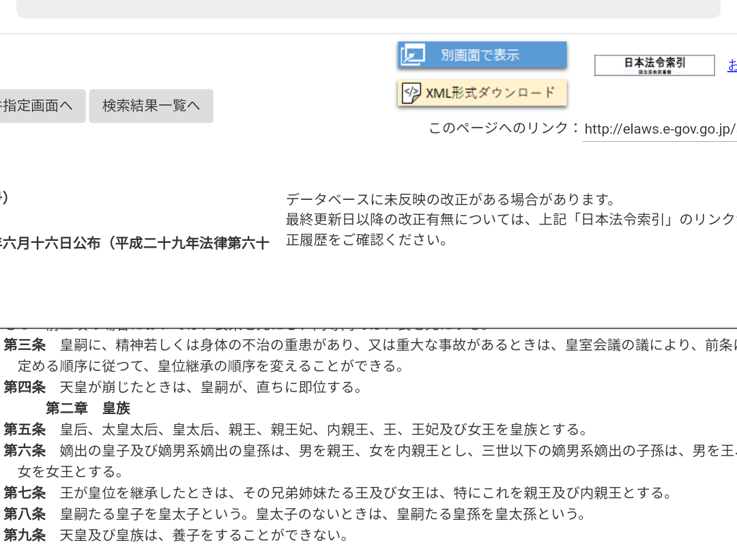The height and width of the screenshot is (560, 737).
Task: Select the elaws.e-gov.go.jp link field
Action: click(660, 129)
